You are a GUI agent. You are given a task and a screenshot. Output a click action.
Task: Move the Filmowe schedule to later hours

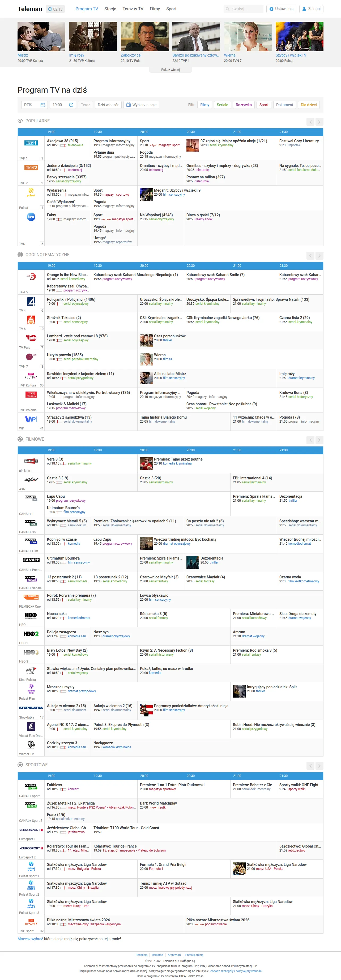click(x=319, y=440)
